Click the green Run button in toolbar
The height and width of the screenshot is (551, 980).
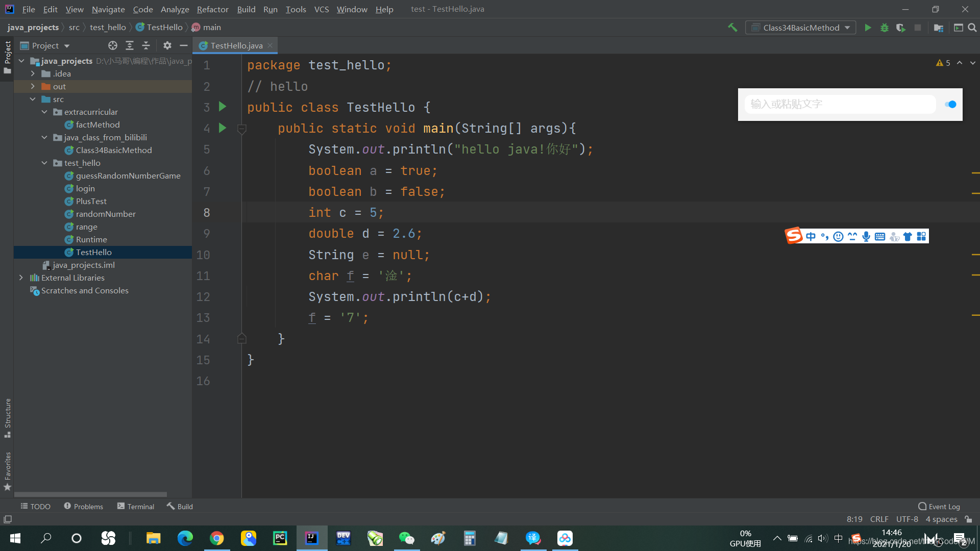tap(868, 28)
